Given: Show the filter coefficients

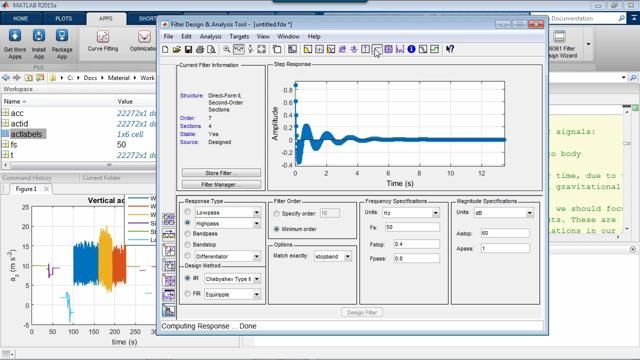Looking at the screenshot, I should [x=400, y=49].
